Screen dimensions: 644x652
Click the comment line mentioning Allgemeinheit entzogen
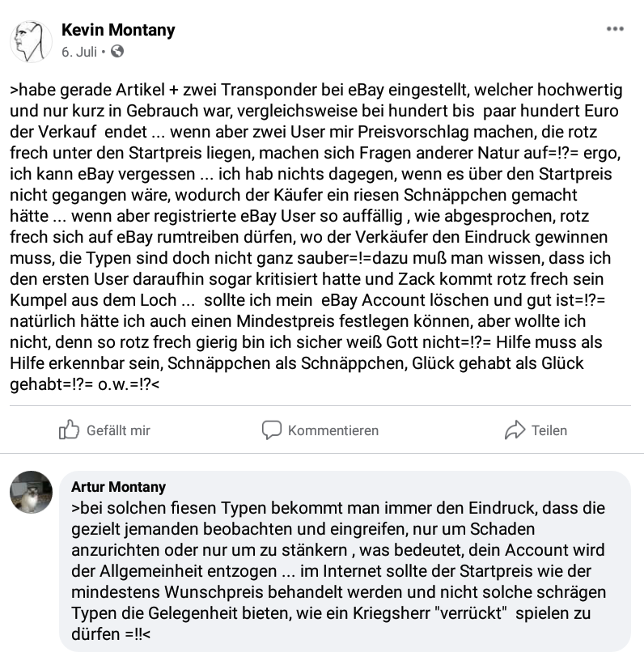[332, 571]
